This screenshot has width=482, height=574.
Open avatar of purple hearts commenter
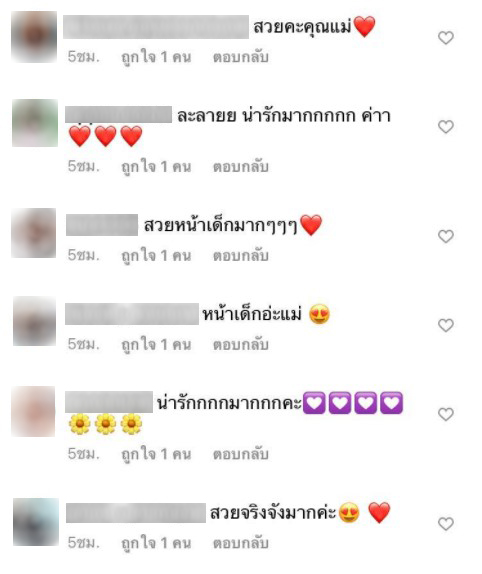[33, 411]
